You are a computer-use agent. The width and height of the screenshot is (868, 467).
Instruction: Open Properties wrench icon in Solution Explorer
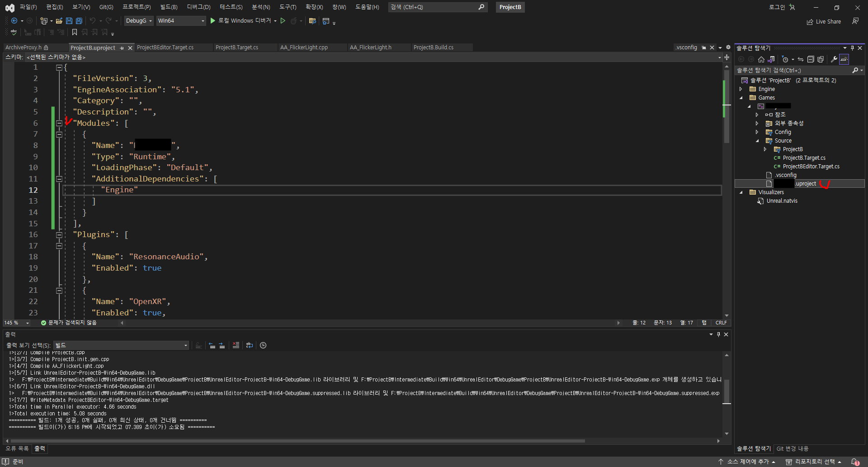[x=834, y=59]
